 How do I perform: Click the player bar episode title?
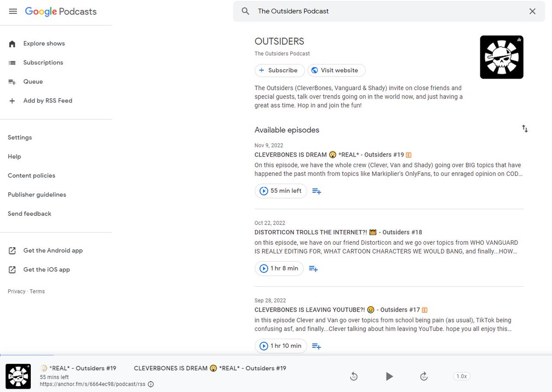click(x=210, y=368)
